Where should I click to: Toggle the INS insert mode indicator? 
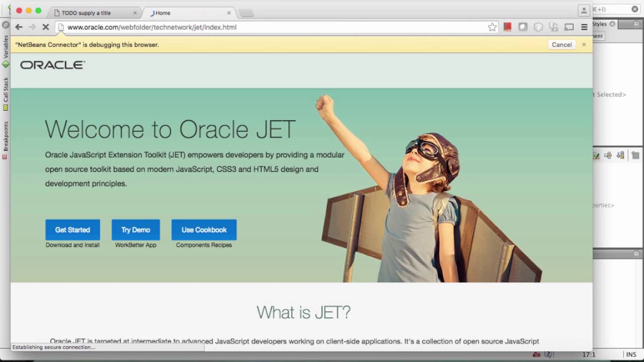631,354
